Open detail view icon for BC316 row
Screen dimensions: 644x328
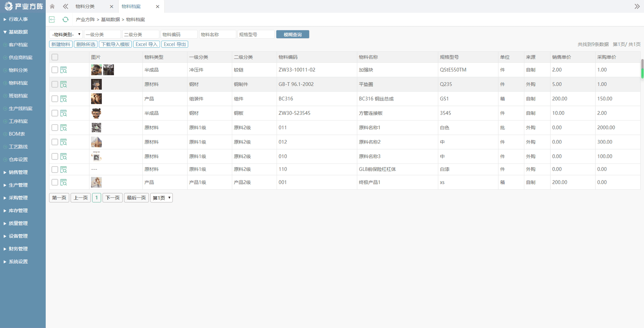[x=63, y=99]
